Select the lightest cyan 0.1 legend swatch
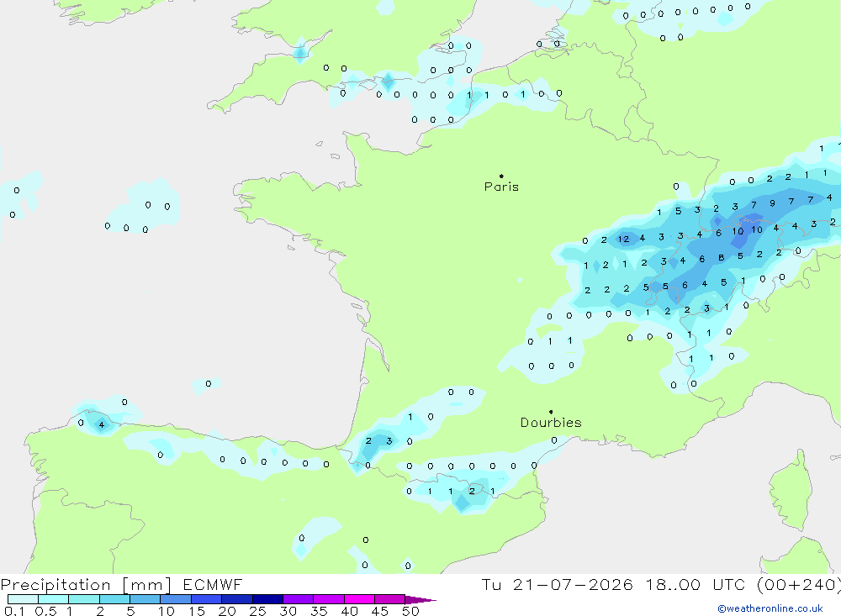 [x=23, y=599]
